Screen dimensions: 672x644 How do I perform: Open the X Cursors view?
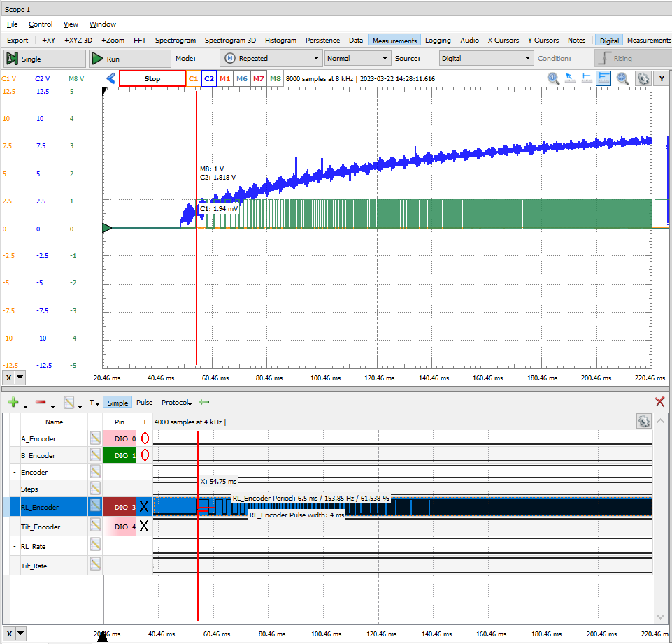coord(503,41)
